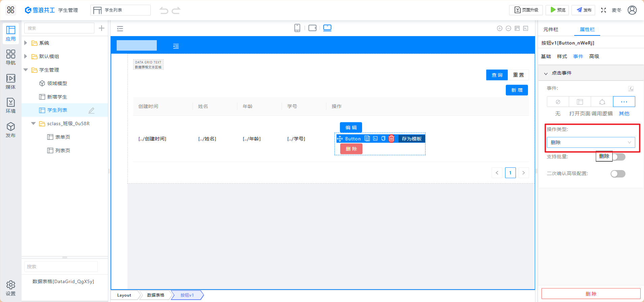
Task: Click the 新增 button on canvas
Action: click(x=517, y=90)
